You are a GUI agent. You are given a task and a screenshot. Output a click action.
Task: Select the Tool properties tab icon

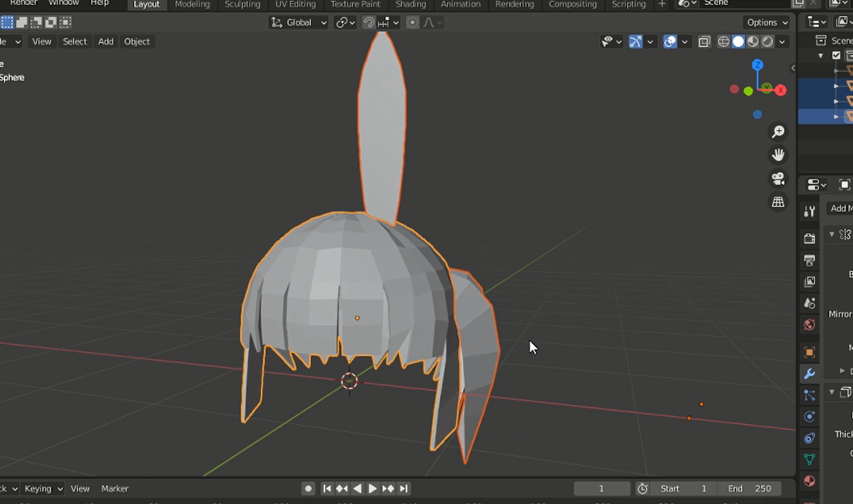click(x=809, y=211)
